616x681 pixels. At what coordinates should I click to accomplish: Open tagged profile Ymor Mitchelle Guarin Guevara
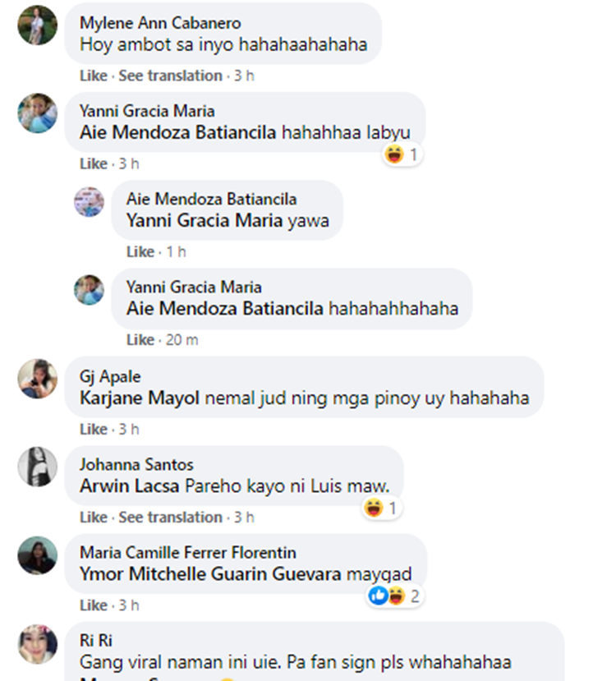[210, 574]
